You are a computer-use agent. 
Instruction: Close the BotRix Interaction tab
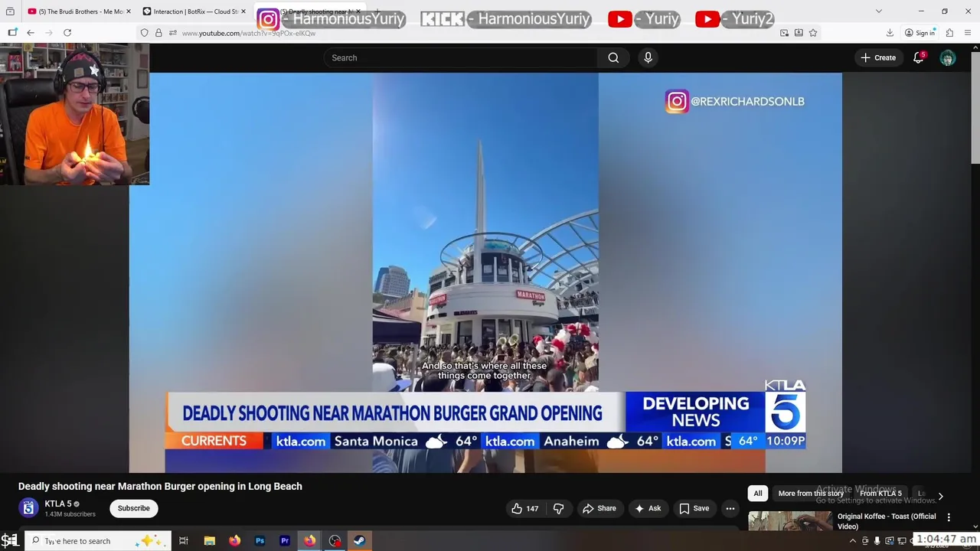[x=243, y=11]
